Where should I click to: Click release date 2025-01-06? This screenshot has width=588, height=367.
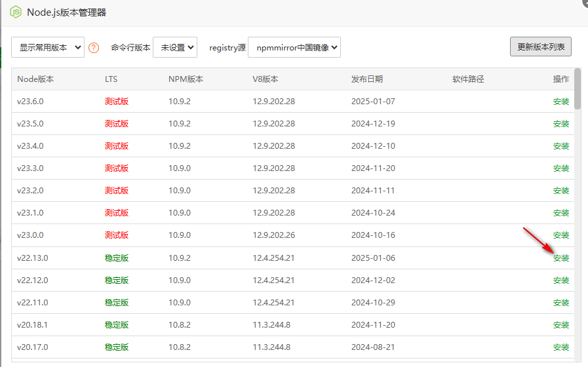pyautogui.click(x=373, y=258)
